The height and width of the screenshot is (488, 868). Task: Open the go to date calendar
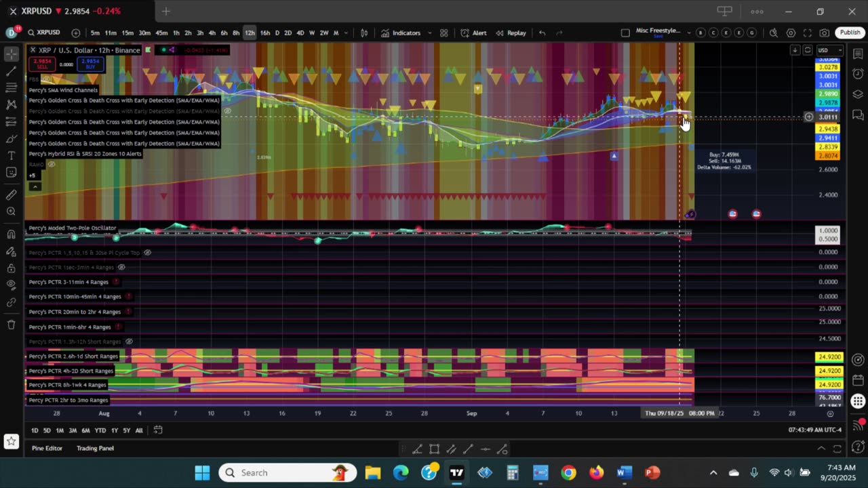point(158,430)
